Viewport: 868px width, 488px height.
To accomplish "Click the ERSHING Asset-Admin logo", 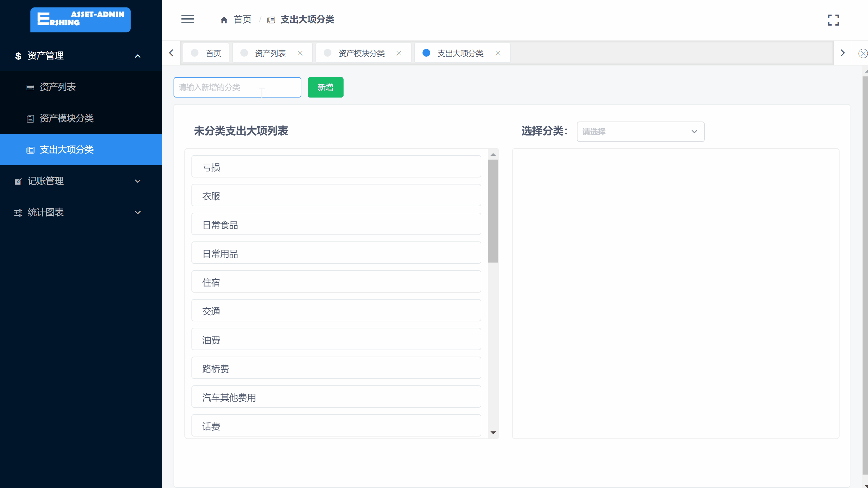I will tap(81, 20).
